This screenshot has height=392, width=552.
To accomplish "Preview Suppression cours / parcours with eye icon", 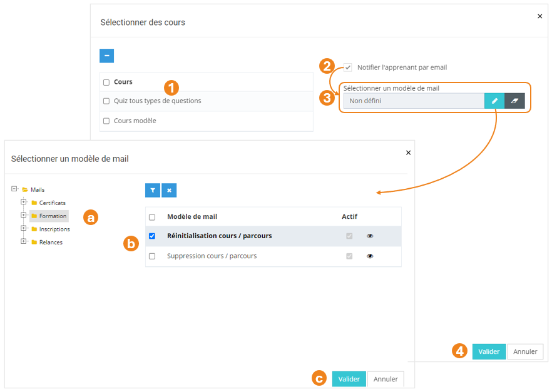I will 370,256.
